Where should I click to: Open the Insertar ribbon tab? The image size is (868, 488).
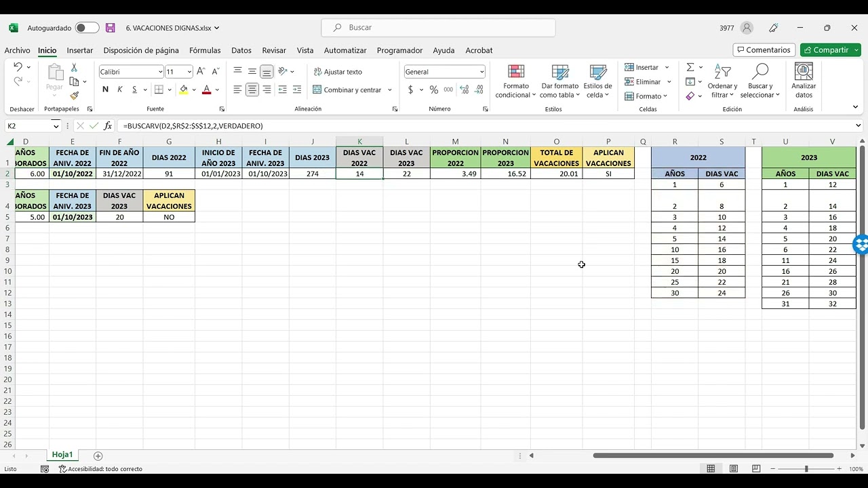(80, 50)
